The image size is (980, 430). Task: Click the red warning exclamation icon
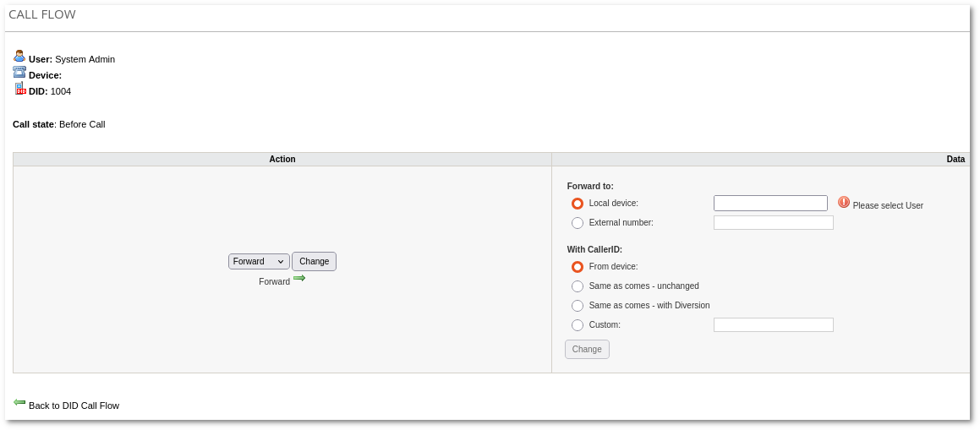pos(843,202)
